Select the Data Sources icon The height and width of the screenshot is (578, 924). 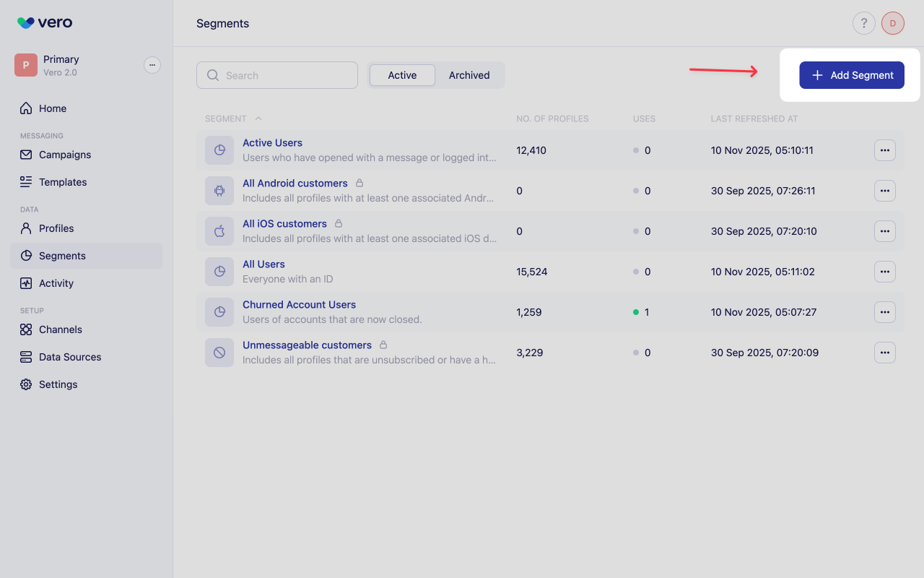[x=25, y=357]
